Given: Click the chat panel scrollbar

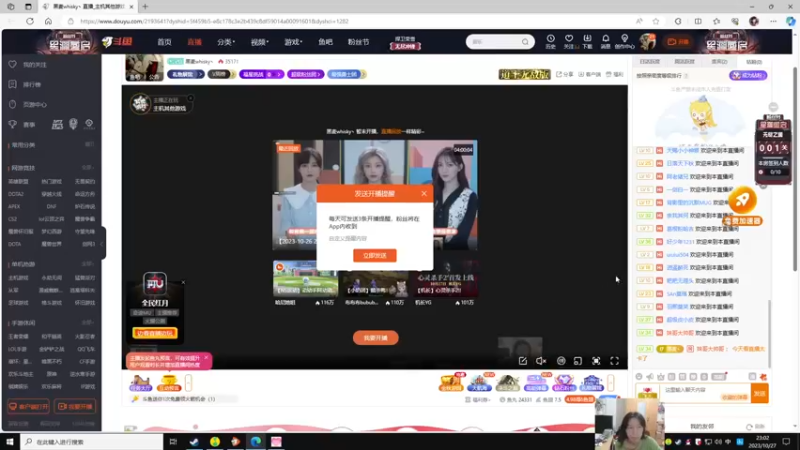Looking at the screenshot, I should 768,333.
